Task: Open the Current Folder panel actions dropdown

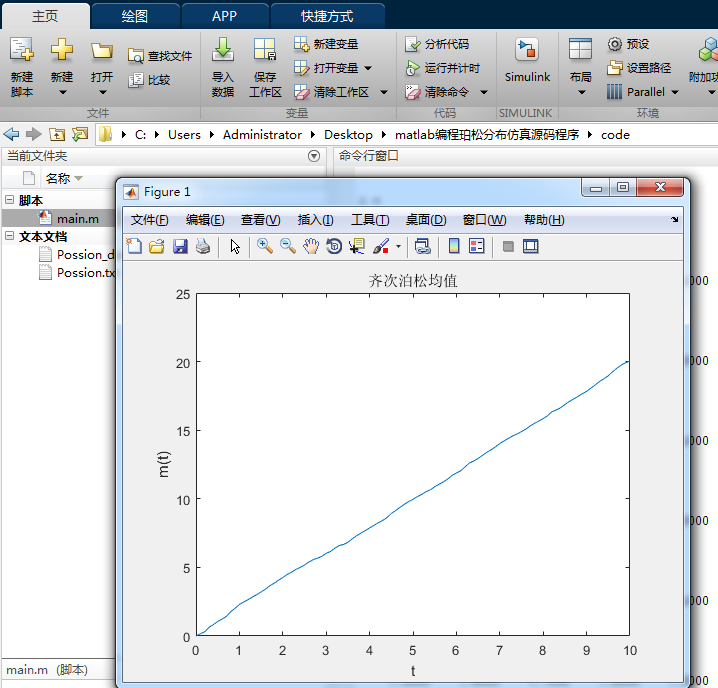Action: pyautogui.click(x=314, y=156)
